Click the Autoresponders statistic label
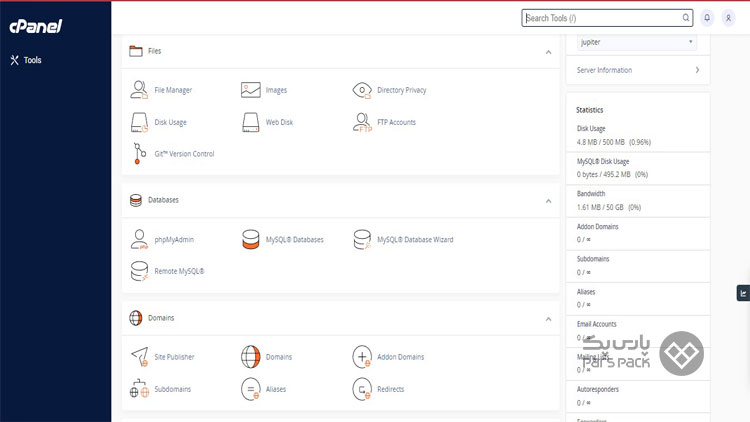Image resolution: width=750 pixels, height=422 pixels. pos(598,389)
